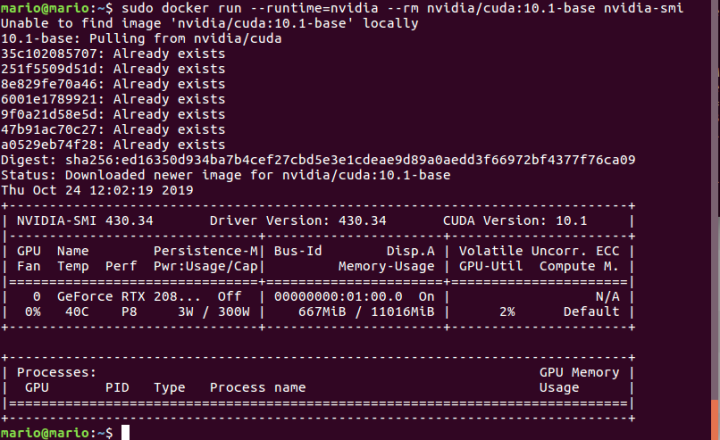Click the 2% GPU-Util value
Viewport: 720px width, 440px height.
[507, 312]
